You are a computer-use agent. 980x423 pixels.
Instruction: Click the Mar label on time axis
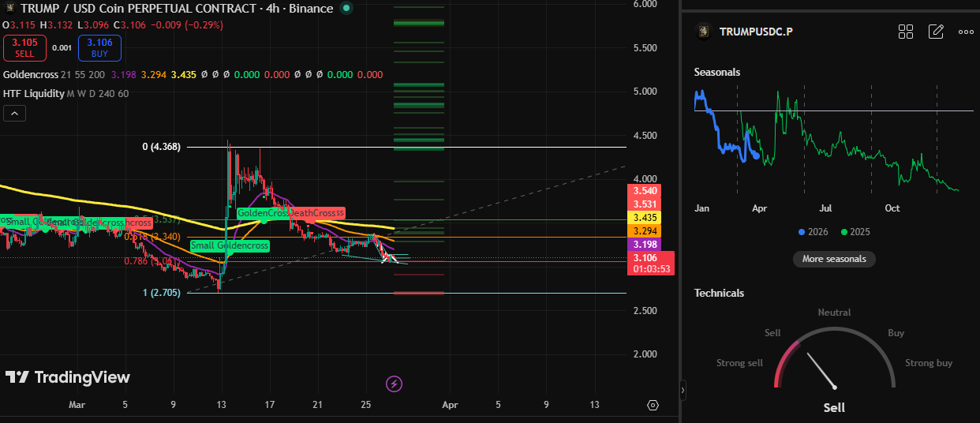click(x=77, y=405)
